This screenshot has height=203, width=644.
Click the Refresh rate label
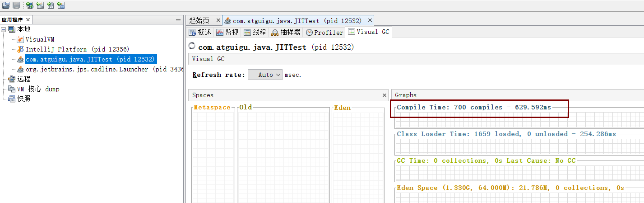click(x=219, y=75)
